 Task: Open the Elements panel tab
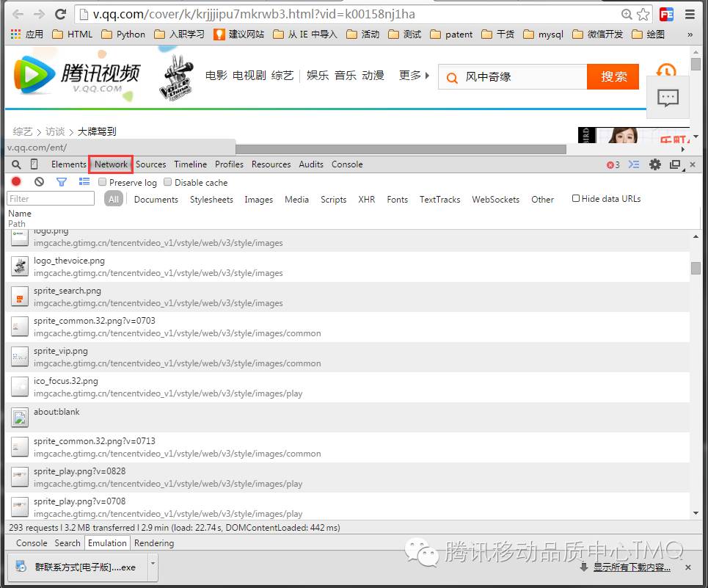68,164
